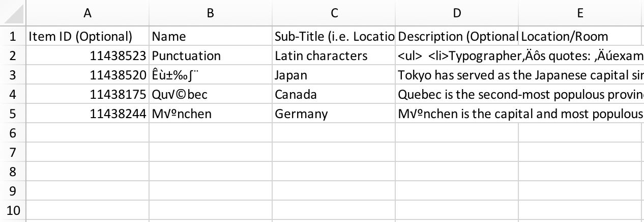
Task: Click the Canada cell
Action: 334,95
